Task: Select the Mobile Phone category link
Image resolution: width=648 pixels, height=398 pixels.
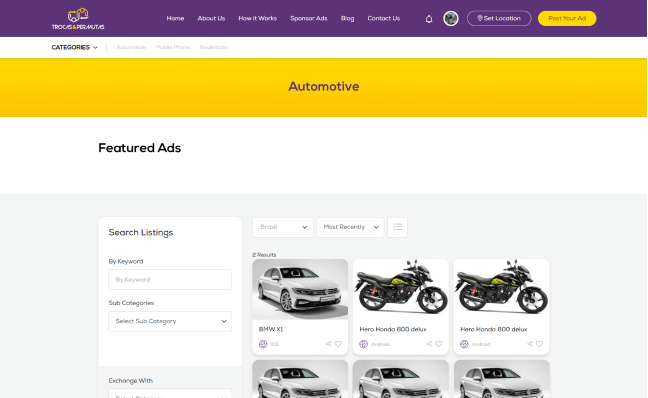Action: click(173, 47)
